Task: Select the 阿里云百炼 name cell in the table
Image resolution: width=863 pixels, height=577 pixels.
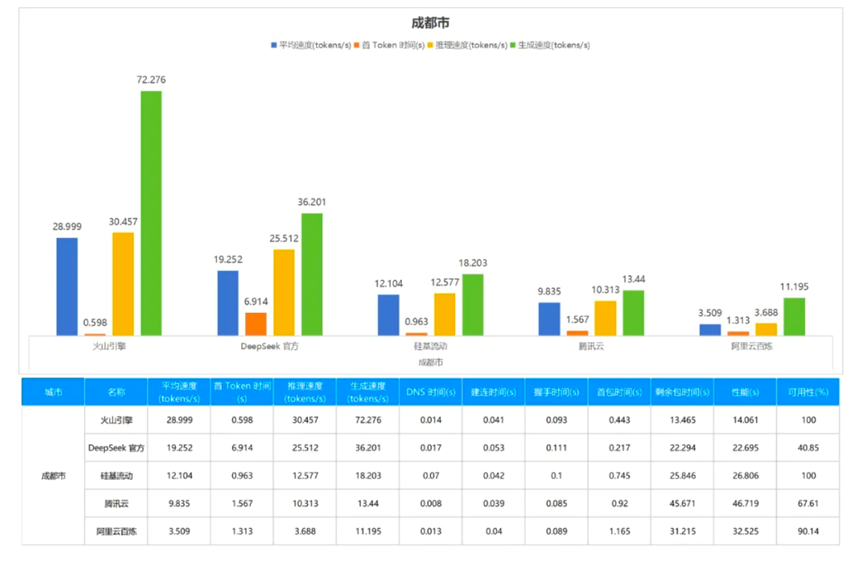Action: tap(116, 531)
